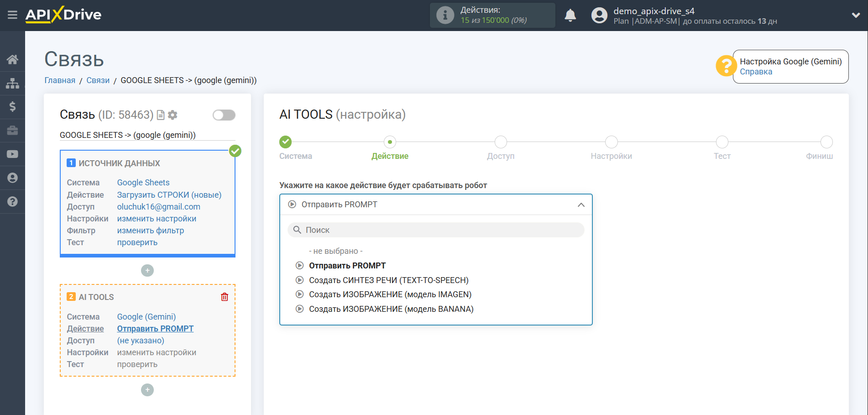Open the Справка help link
This screenshot has height=415, width=868.
pyautogui.click(x=756, y=72)
